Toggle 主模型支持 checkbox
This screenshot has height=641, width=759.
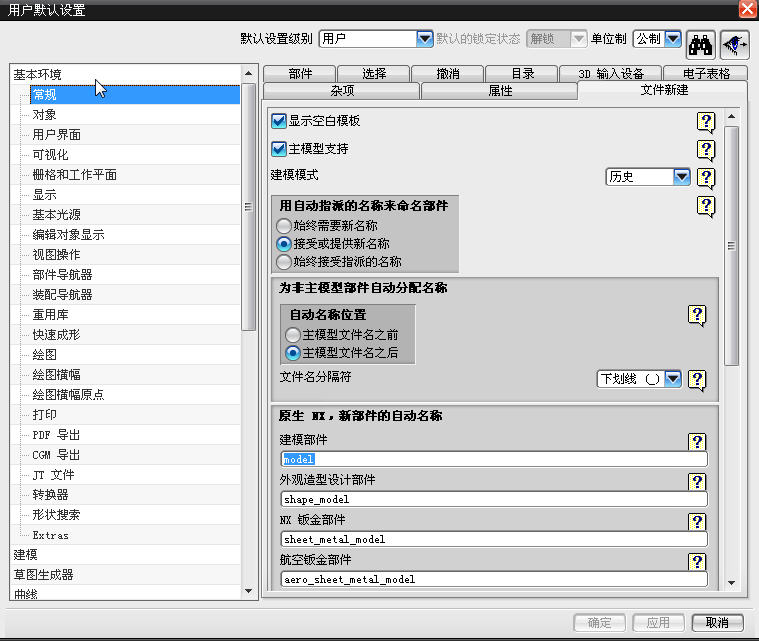pos(279,149)
